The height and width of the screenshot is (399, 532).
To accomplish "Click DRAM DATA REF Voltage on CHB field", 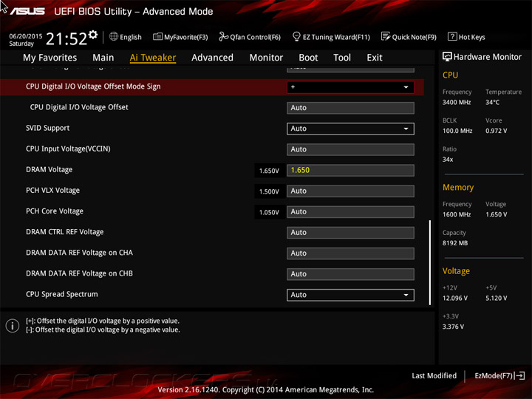I will point(350,274).
